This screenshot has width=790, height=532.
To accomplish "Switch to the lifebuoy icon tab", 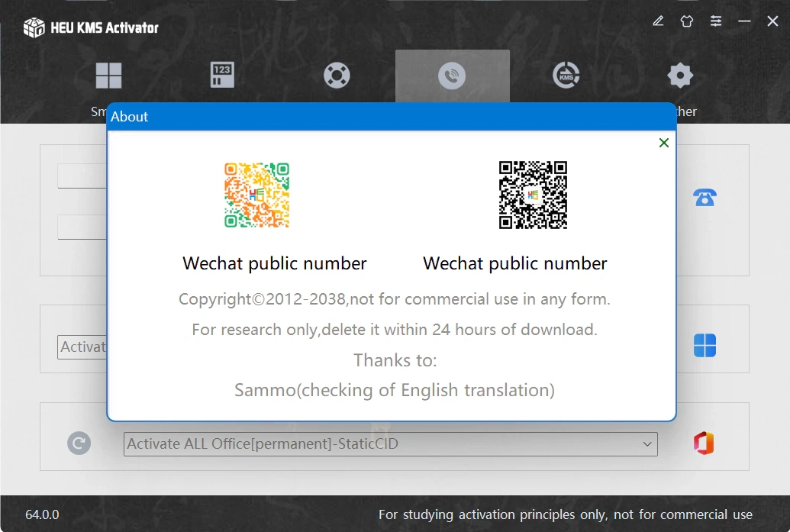I will pyautogui.click(x=337, y=76).
